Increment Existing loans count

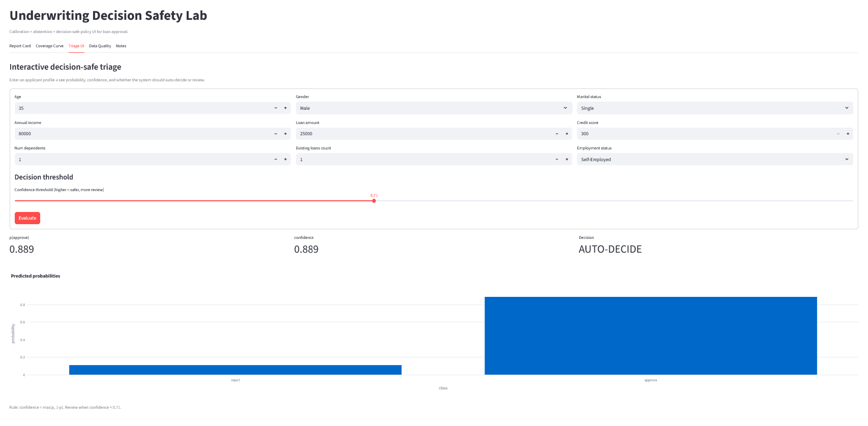566,160
